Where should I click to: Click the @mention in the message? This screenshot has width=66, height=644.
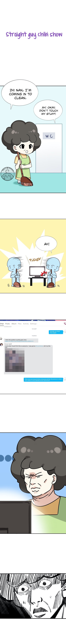coord(39,346)
